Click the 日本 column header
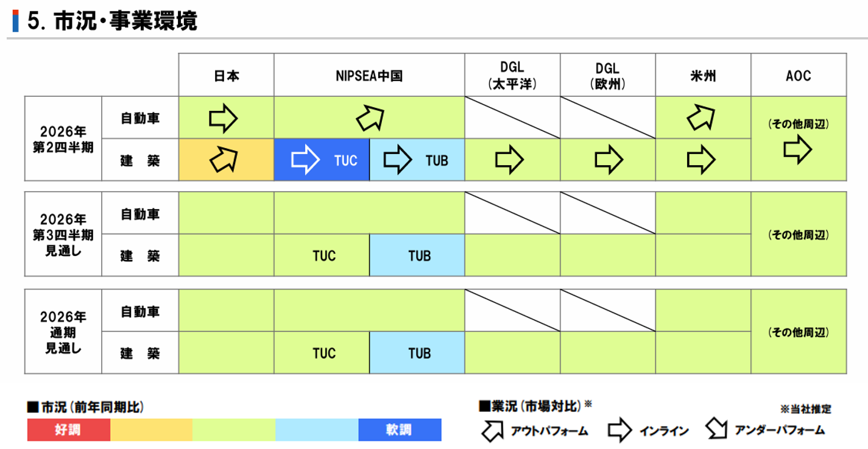868x449 pixels. coord(226,75)
